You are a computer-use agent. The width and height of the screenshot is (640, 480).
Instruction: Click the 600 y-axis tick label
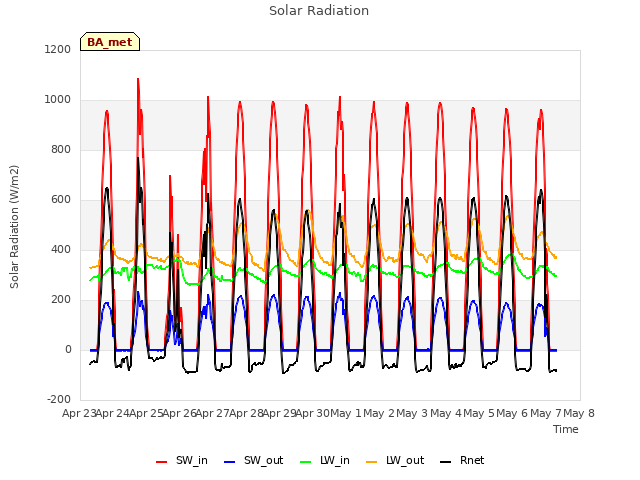pos(61,200)
